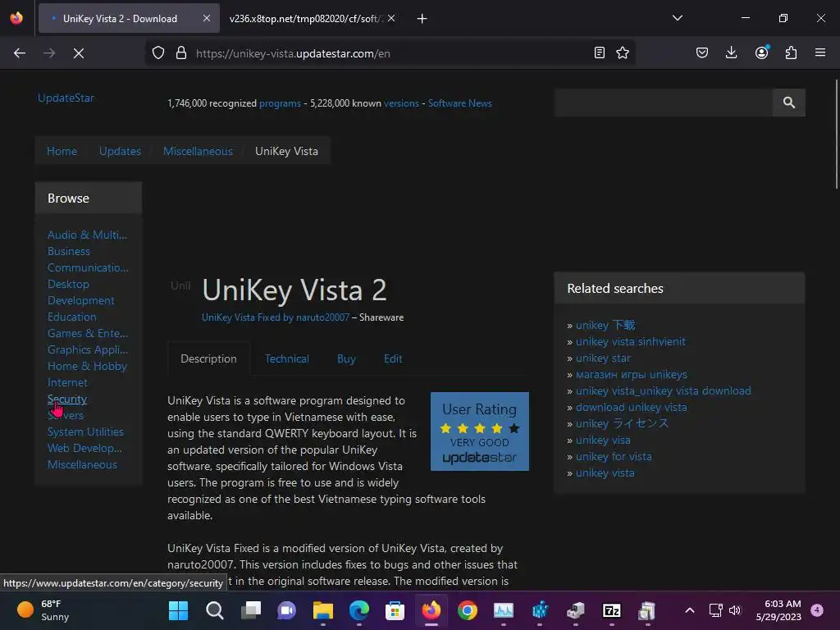
Task: Go to UpdateStar logo link
Action: (66, 98)
